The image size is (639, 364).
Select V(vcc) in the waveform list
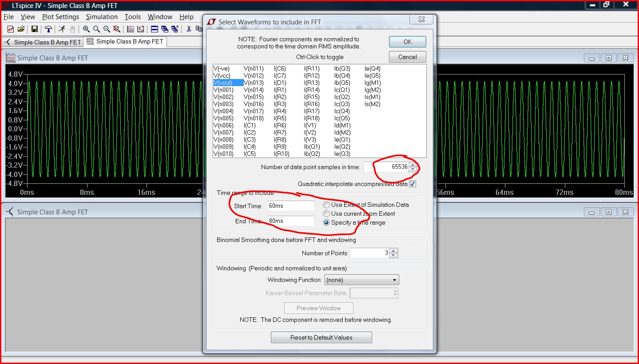tap(222, 75)
